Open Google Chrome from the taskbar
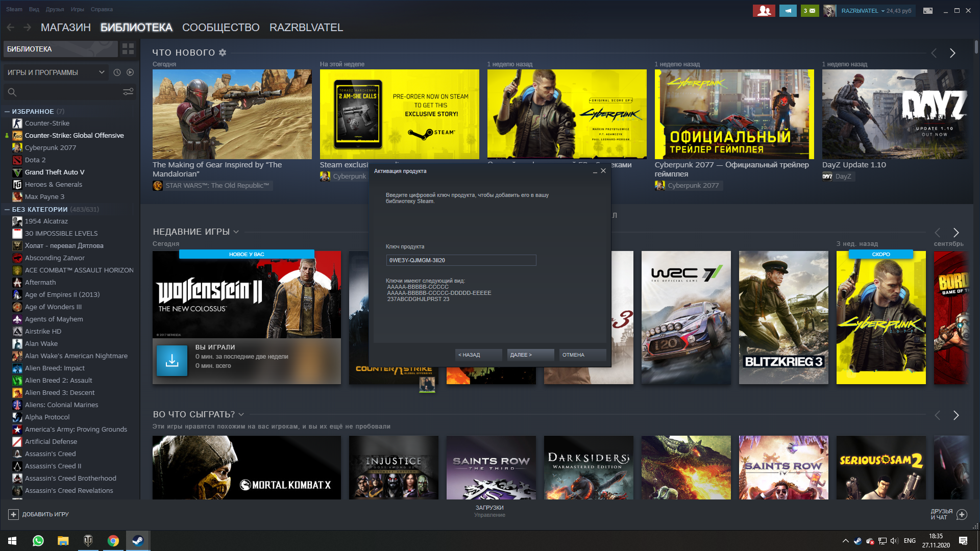 coord(113,541)
